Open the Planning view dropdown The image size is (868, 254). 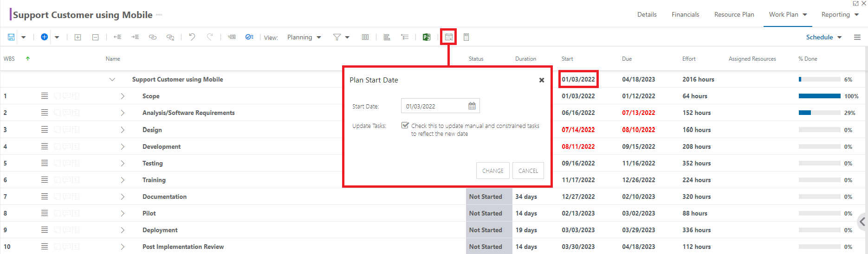304,37
